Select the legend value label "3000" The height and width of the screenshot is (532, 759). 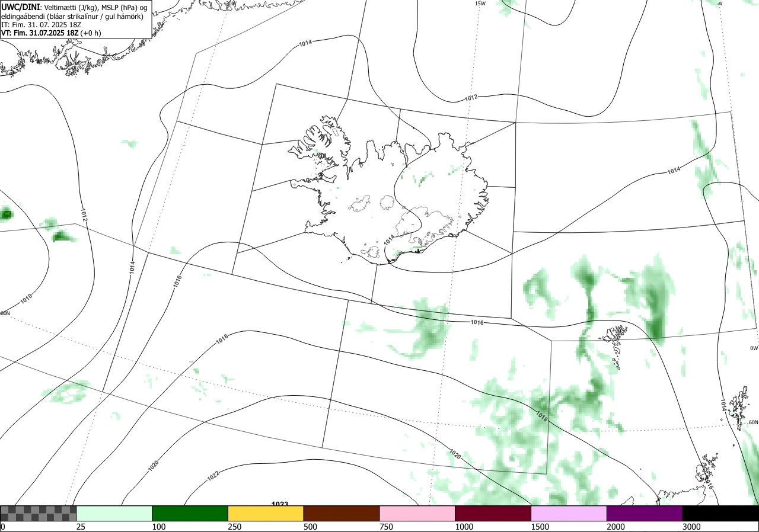point(691,527)
